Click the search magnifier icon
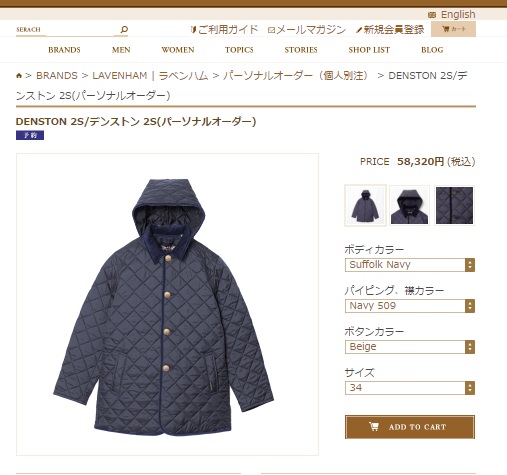 click(124, 29)
